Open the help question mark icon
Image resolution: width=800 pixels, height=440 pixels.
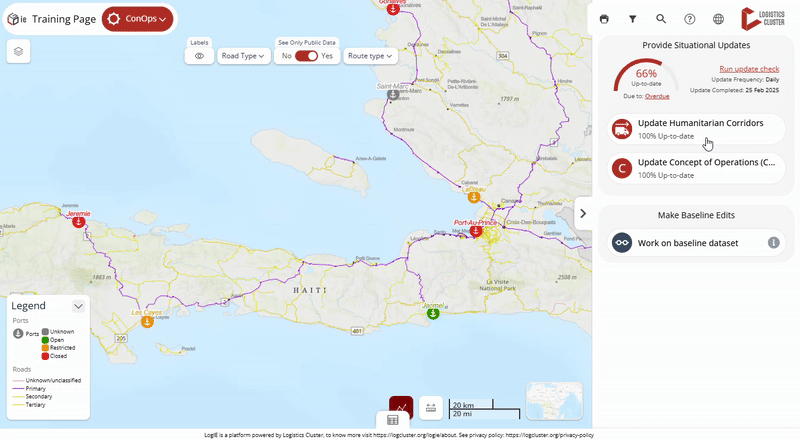[690, 19]
